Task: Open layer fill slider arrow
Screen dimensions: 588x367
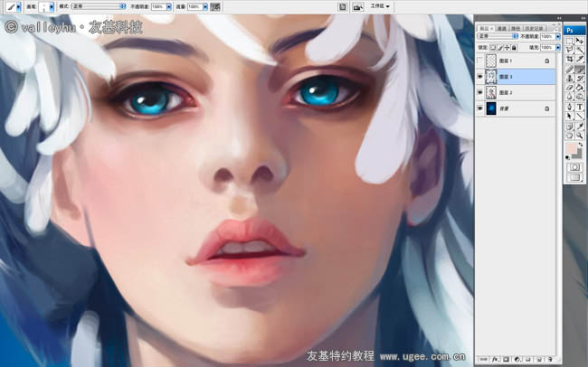Action: [x=558, y=48]
